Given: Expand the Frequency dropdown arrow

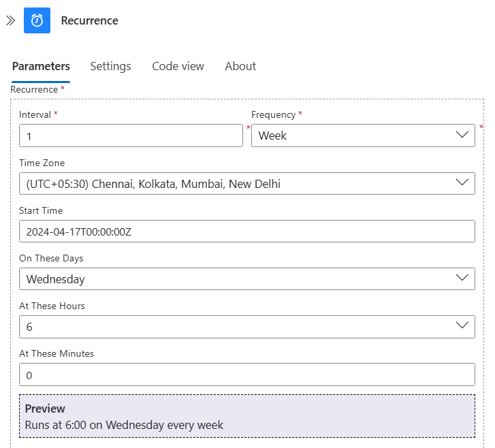Looking at the screenshot, I should pos(462,135).
